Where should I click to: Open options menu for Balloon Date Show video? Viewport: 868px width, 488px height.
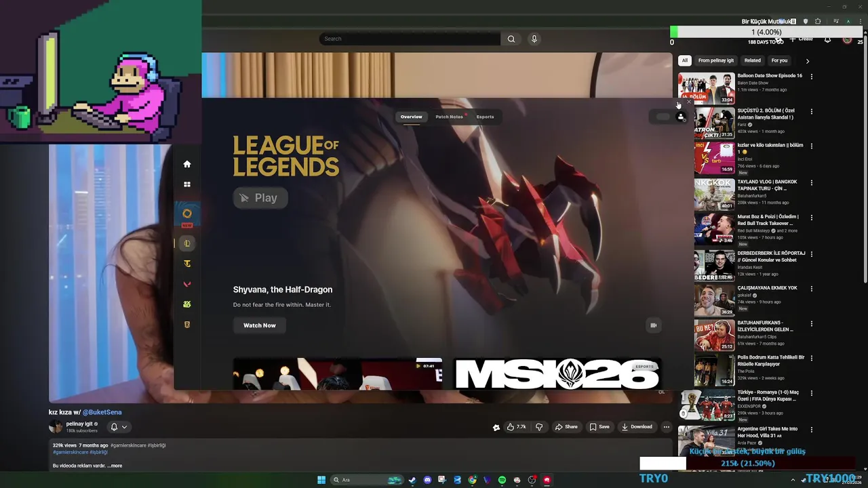tap(811, 77)
